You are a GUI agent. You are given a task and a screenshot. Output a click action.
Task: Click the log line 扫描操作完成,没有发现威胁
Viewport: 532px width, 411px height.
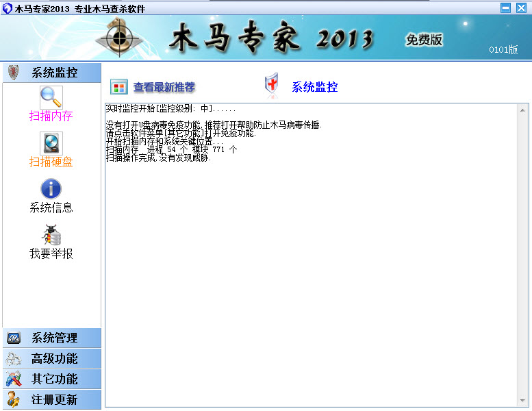click(x=158, y=158)
